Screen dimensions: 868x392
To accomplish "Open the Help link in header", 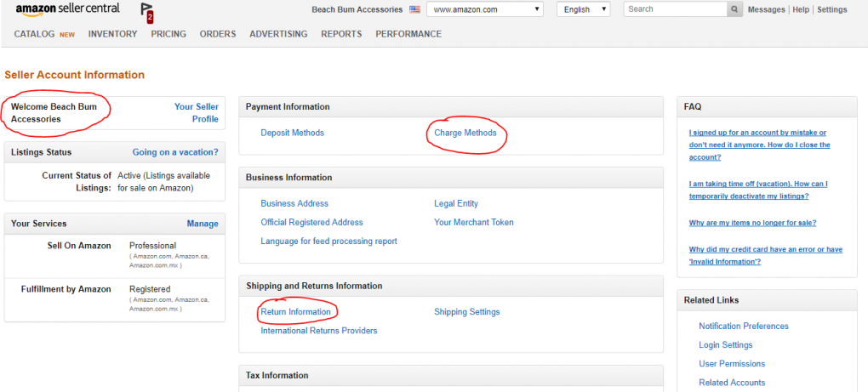I will click(x=801, y=9).
